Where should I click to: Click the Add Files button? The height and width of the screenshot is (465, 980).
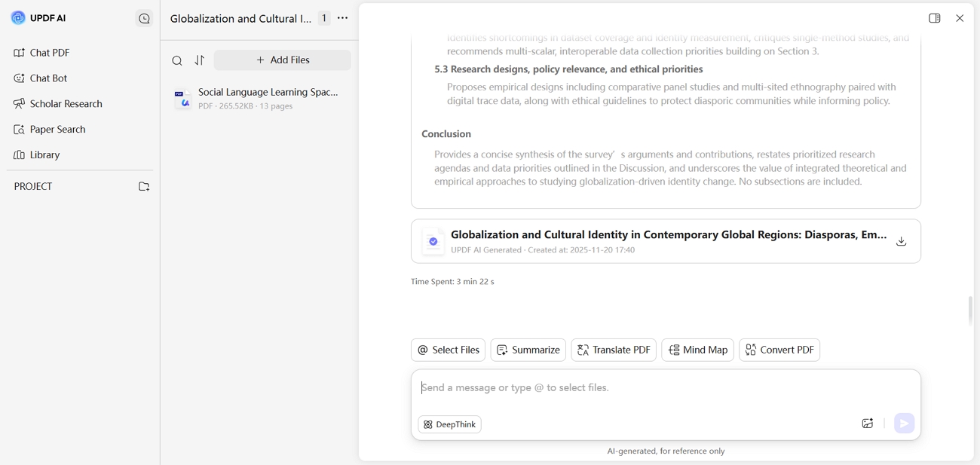coord(283,60)
